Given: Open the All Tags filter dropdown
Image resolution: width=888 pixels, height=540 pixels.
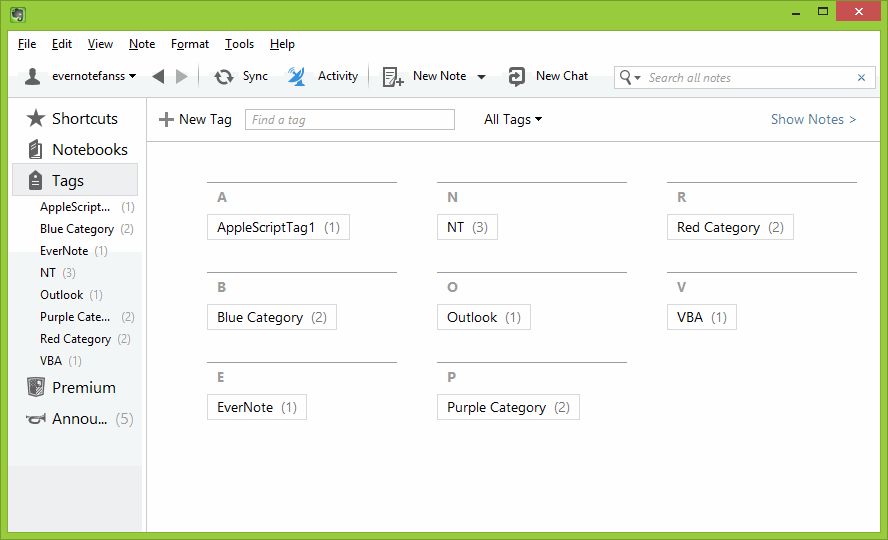Looking at the screenshot, I should pyautogui.click(x=513, y=119).
